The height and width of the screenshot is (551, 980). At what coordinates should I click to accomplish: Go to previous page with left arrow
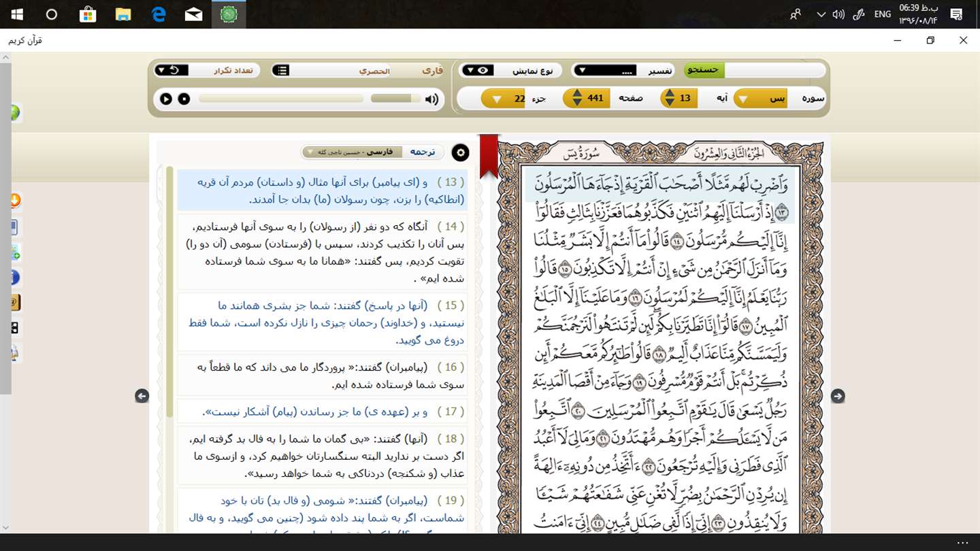(x=142, y=396)
